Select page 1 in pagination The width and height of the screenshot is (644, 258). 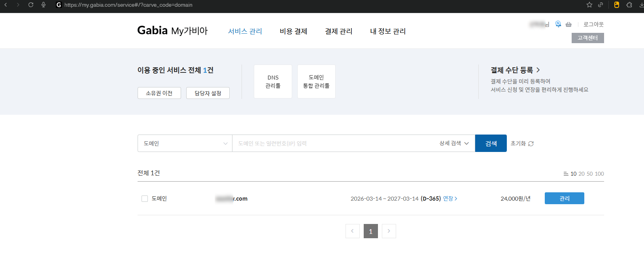tap(371, 231)
